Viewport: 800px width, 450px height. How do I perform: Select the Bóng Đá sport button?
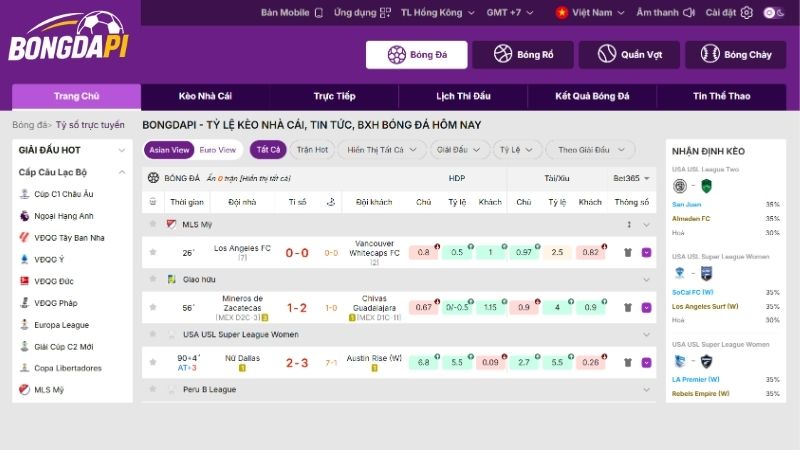click(416, 55)
